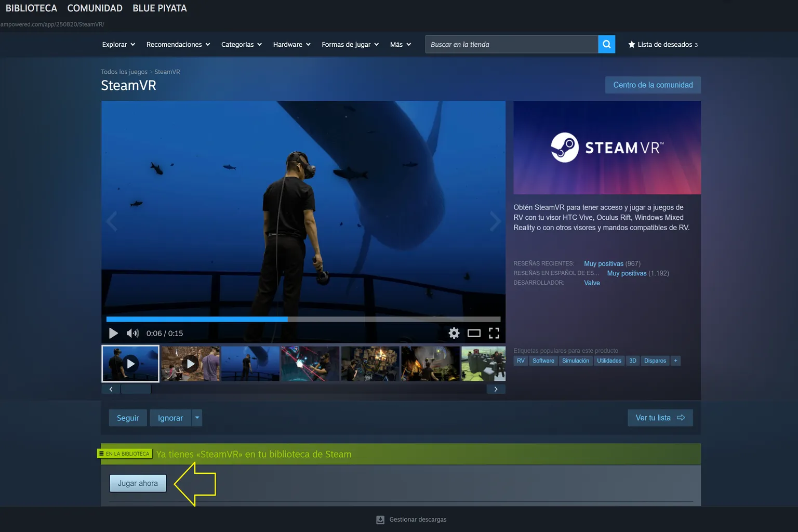Image resolution: width=798 pixels, height=532 pixels.
Task: Click the Ignorar button
Action: (170, 418)
